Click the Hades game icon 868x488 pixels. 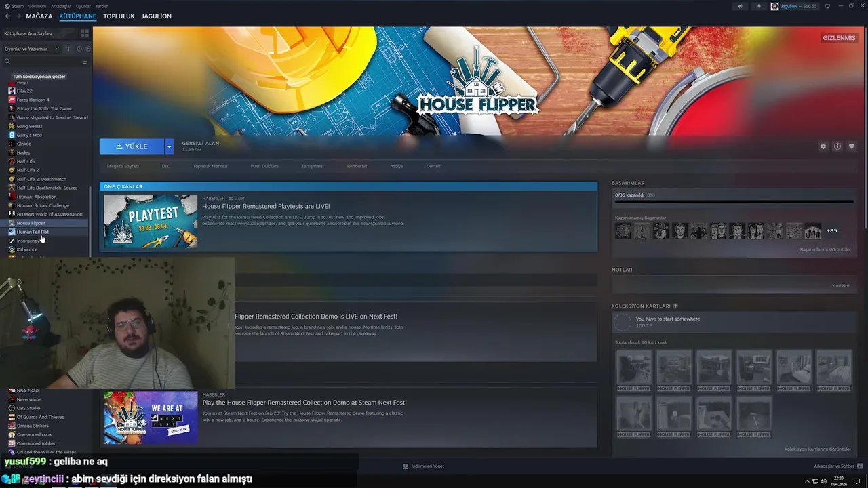pyautogui.click(x=12, y=152)
